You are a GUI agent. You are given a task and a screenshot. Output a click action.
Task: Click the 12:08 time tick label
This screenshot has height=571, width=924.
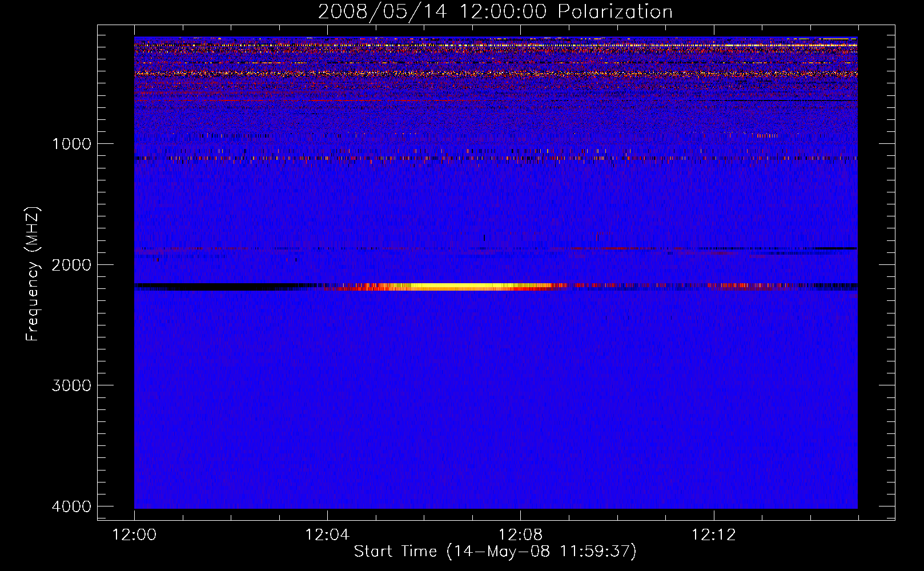[x=520, y=535]
